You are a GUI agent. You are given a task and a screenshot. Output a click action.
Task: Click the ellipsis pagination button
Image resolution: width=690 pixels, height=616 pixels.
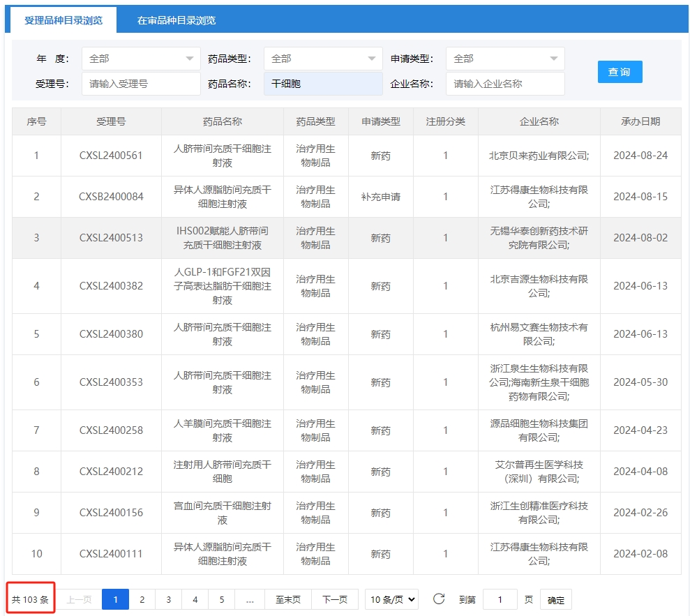tap(250, 599)
